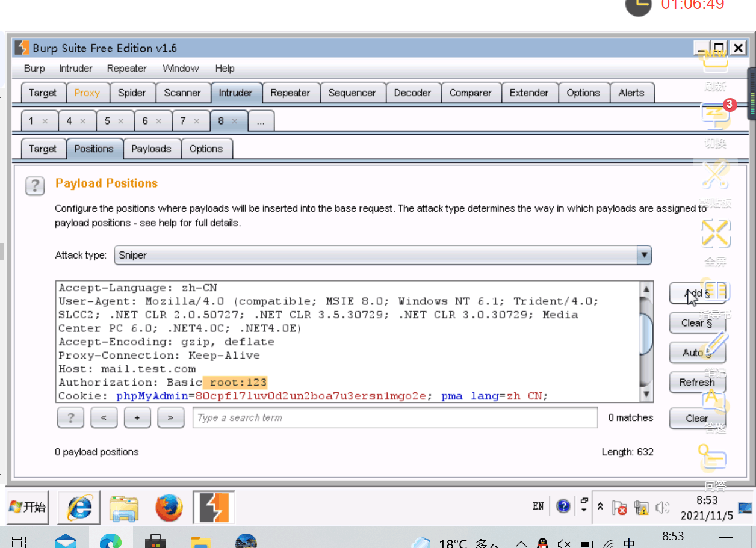Click request editor scroll up arrow
The image size is (756, 548).
tap(646, 289)
